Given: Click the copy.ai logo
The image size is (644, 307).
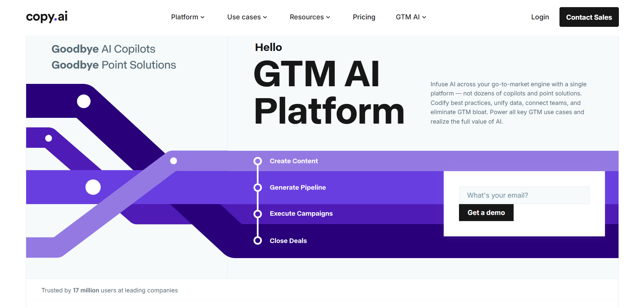Looking at the screenshot, I should click(x=47, y=16).
